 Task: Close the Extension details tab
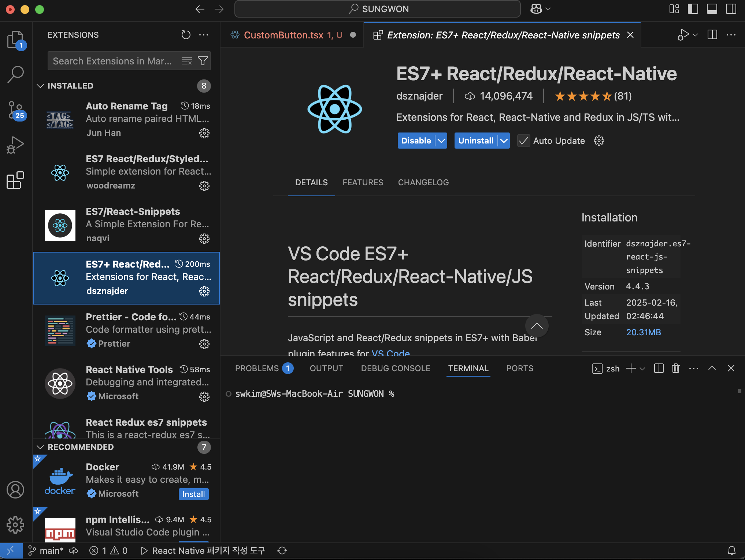click(x=630, y=35)
